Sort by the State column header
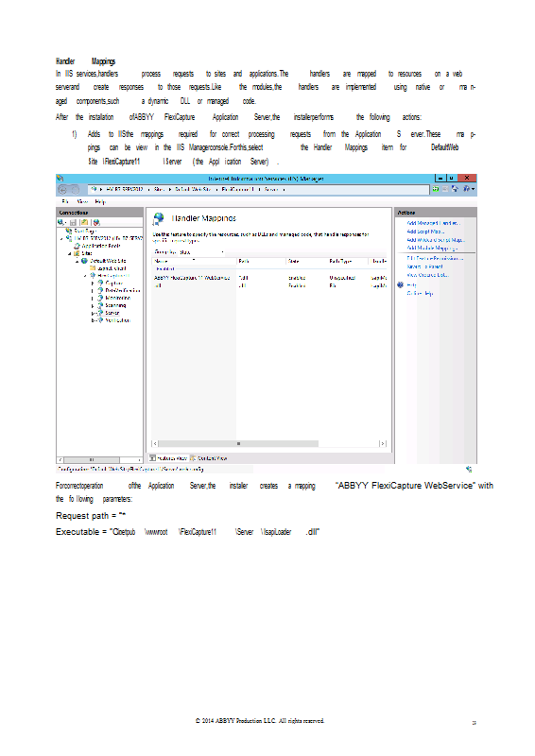 tap(307, 261)
